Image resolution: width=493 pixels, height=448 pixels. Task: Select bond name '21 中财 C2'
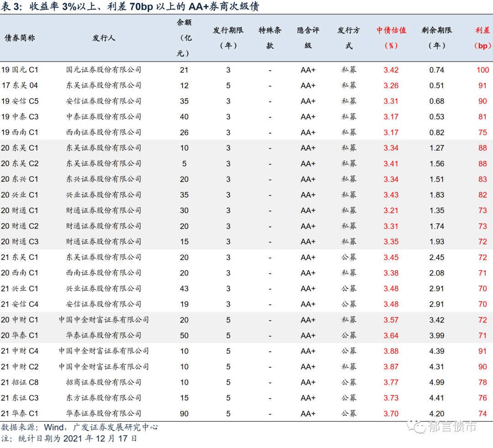(x=20, y=367)
